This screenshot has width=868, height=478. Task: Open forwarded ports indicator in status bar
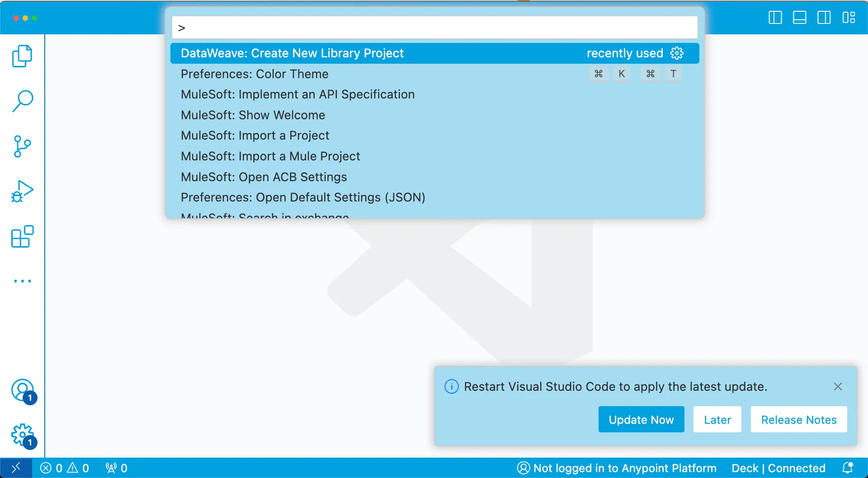pos(117,468)
